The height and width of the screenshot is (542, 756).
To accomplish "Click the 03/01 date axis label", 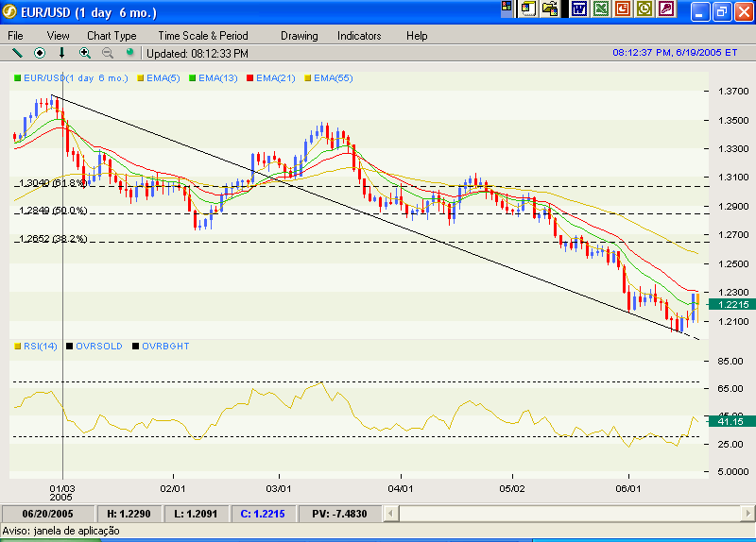I will [x=279, y=488].
